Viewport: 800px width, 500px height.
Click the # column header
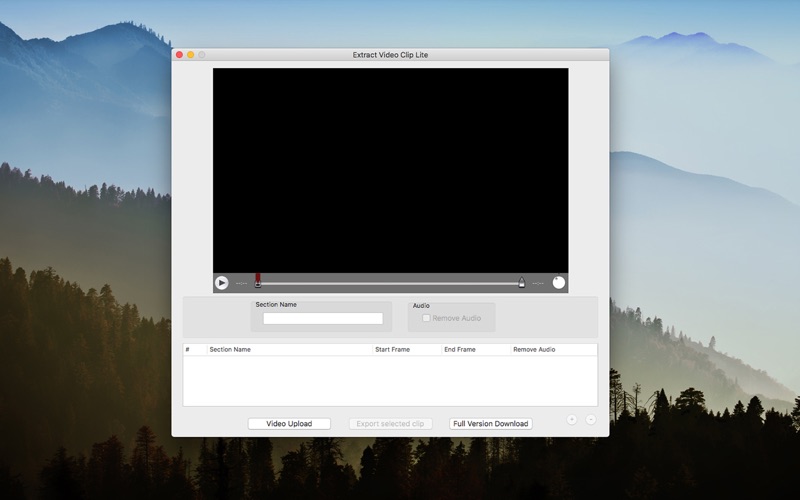point(194,350)
